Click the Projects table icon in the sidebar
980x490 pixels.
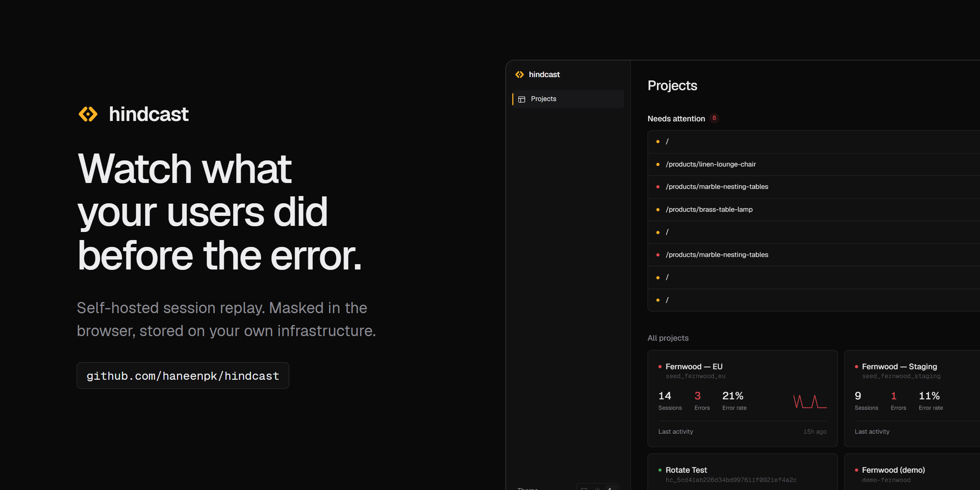tap(521, 99)
